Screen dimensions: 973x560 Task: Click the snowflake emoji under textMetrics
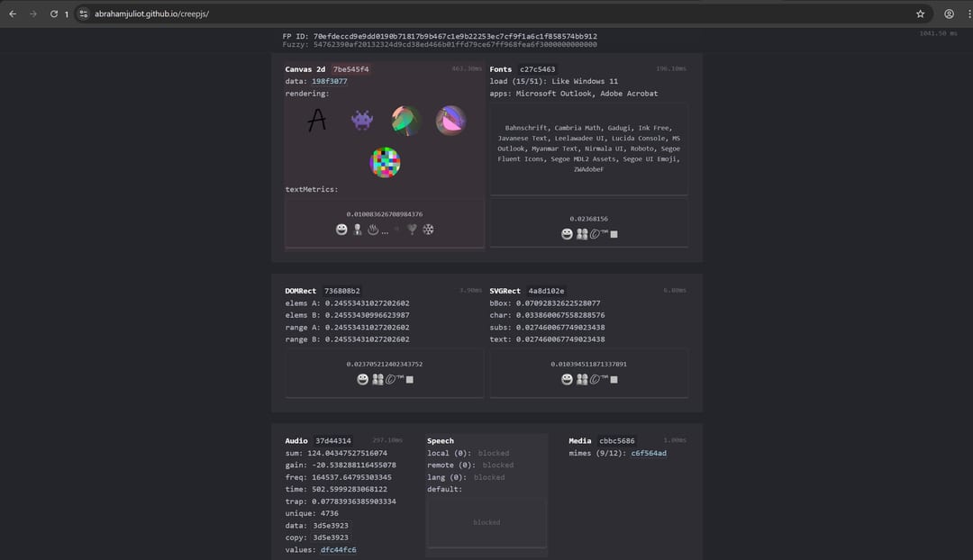click(428, 230)
